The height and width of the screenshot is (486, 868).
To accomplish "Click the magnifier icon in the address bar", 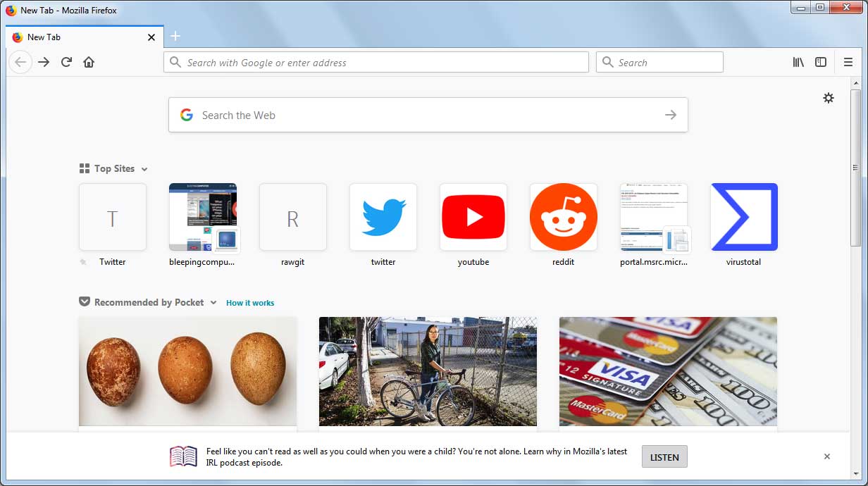I will click(175, 62).
